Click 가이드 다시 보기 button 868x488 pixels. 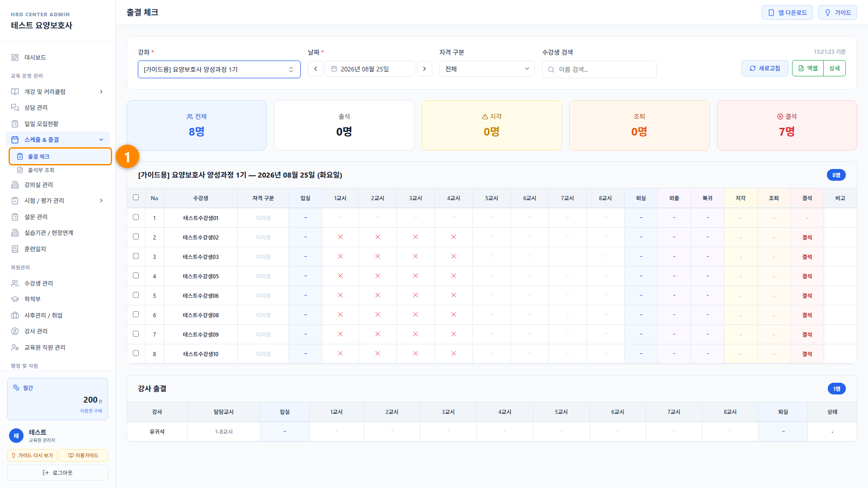pos(32,455)
